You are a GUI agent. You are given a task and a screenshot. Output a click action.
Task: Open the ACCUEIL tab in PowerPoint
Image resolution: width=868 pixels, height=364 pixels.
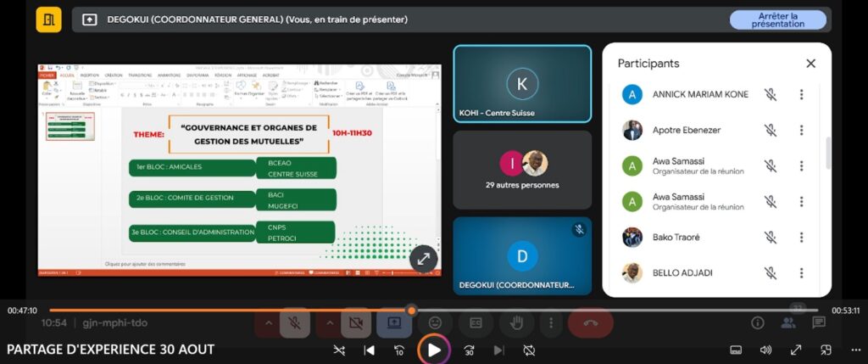(67, 75)
